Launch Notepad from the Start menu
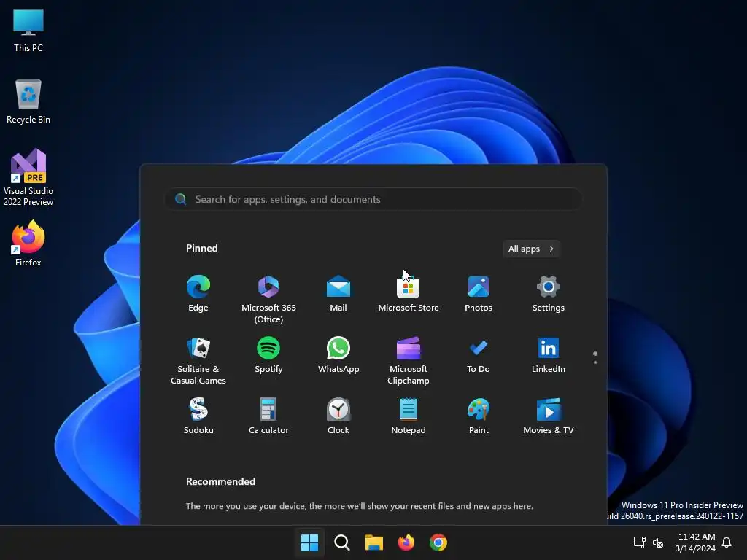Viewport: 747px width, 560px height. click(x=409, y=416)
